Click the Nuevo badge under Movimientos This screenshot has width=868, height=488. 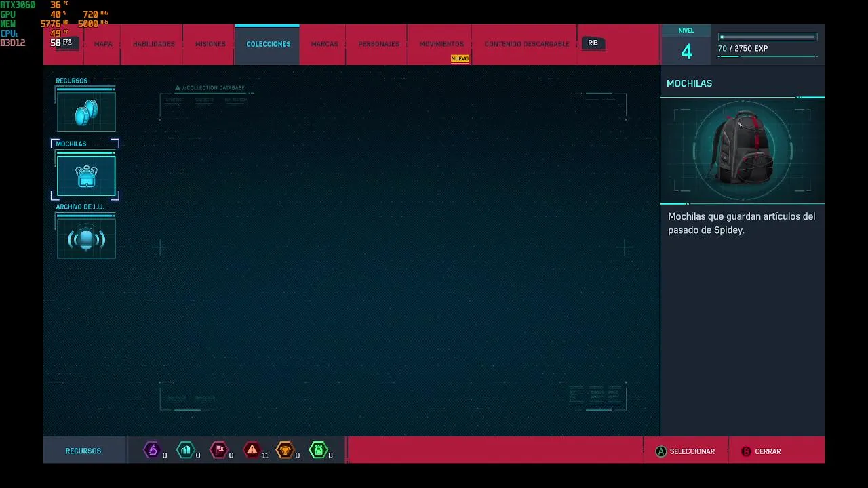pyautogui.click(x=460, y=59)
